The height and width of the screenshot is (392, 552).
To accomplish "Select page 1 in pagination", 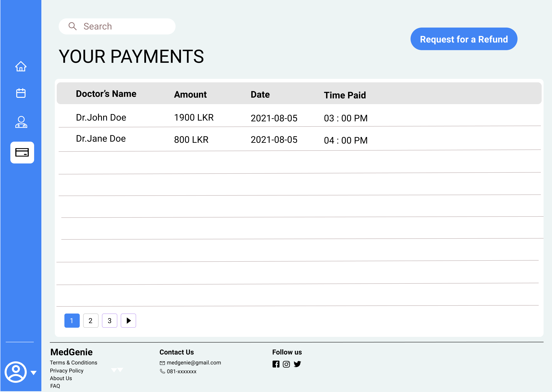I will coord(72,321).
